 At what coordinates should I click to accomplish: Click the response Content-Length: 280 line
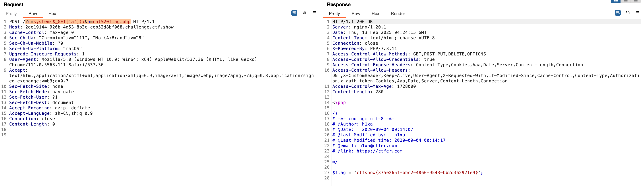coord(358,92)
